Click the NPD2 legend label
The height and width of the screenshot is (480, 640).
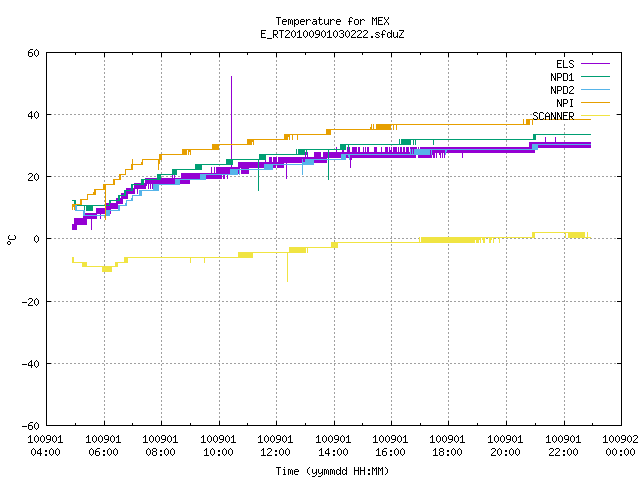pos(562,90)
